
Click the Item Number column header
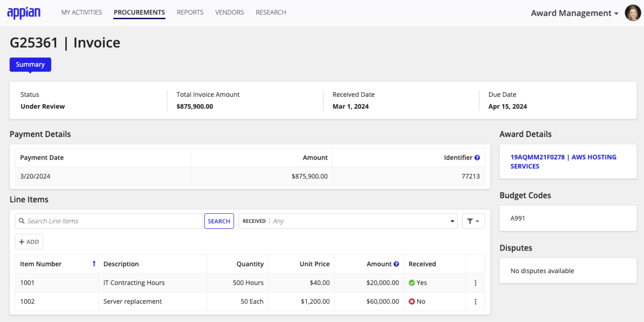(x=41, y=264)
